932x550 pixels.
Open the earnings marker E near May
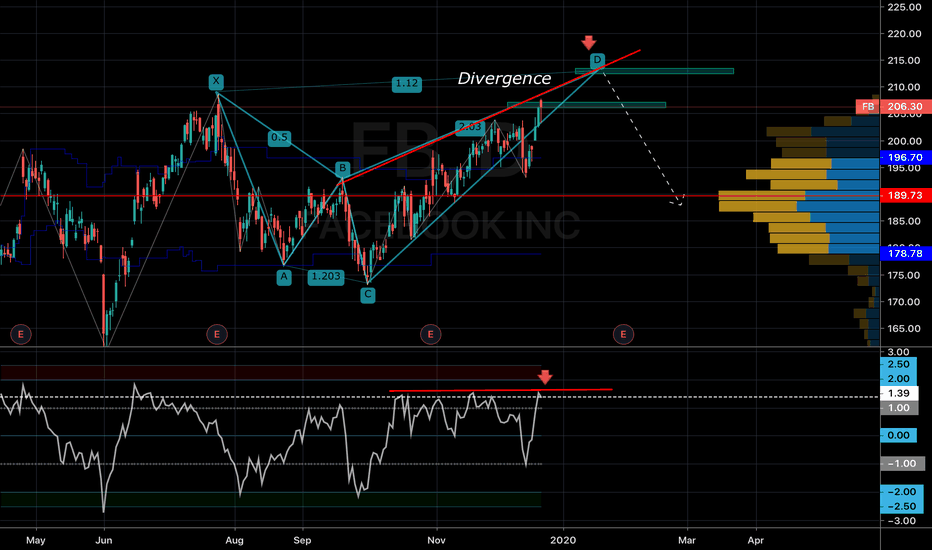tap(21, 334)
